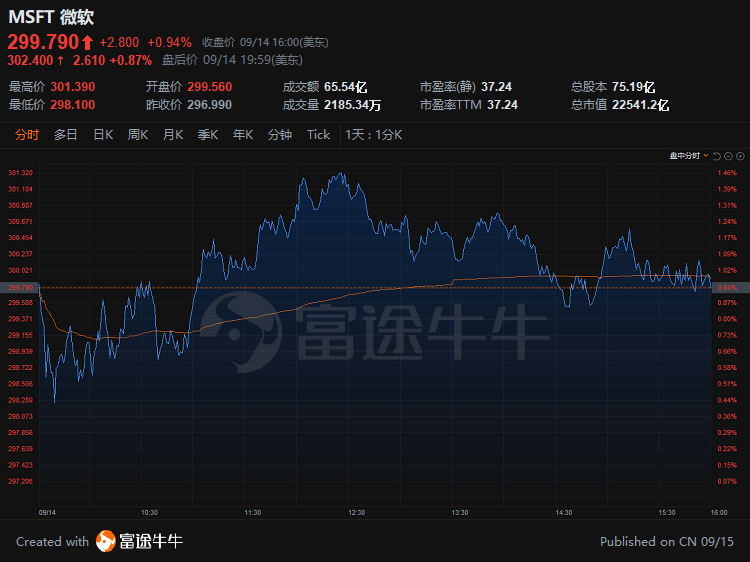Click the red up arrow beside 299.790

click(87, 43)
